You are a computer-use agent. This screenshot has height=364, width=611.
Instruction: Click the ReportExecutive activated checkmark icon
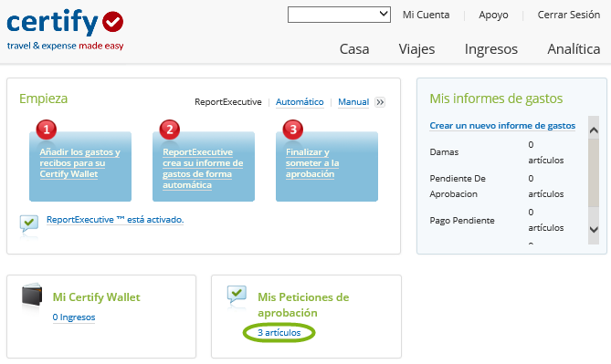click(x=29, y=224)
